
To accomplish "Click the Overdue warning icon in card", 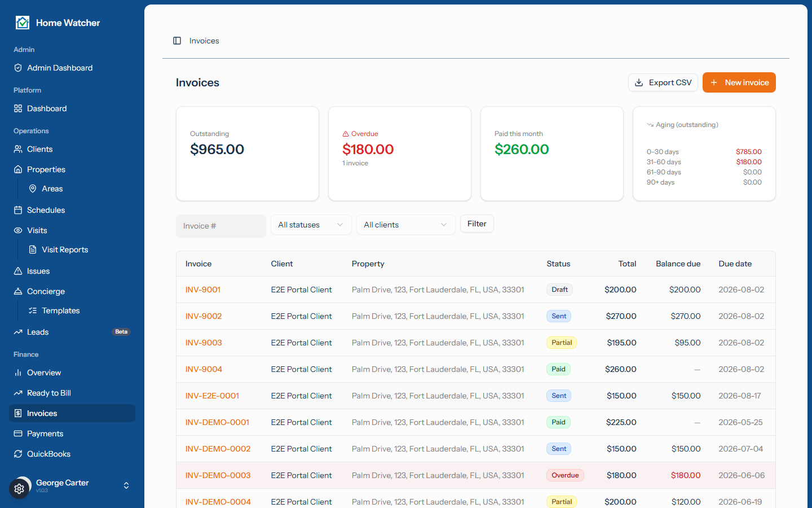I will point(346,134).
